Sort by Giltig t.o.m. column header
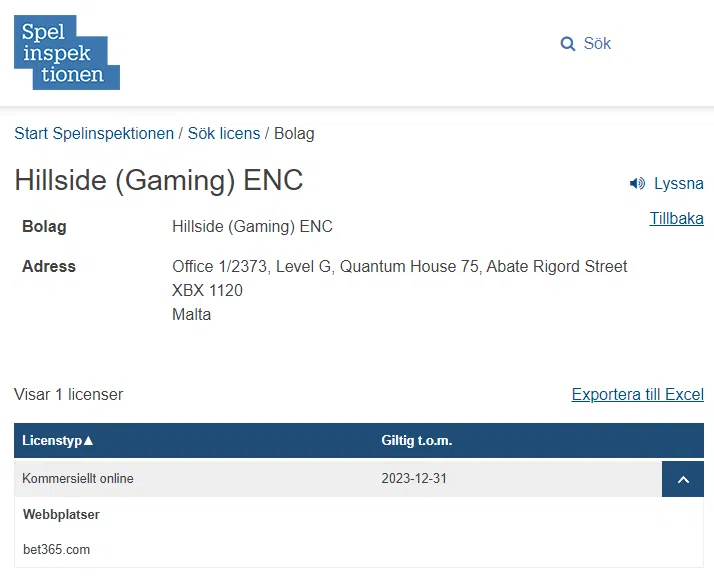Screen dimensions: 714x576 tap(417, 440)
